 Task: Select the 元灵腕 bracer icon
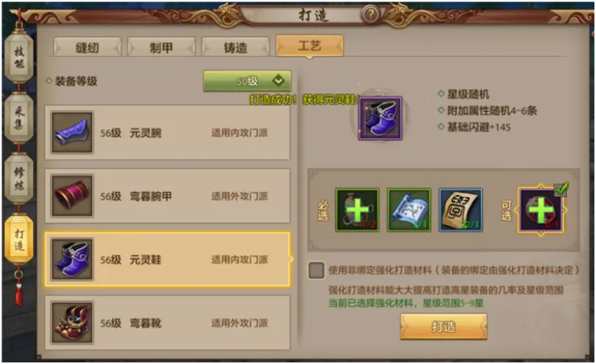tap(72, 132)
